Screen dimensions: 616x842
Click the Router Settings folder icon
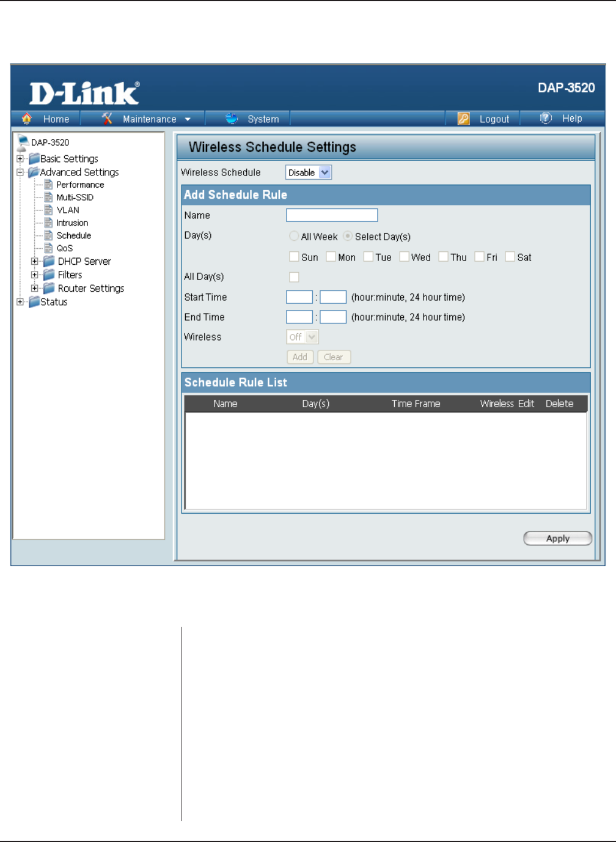(x=49, y=288)
